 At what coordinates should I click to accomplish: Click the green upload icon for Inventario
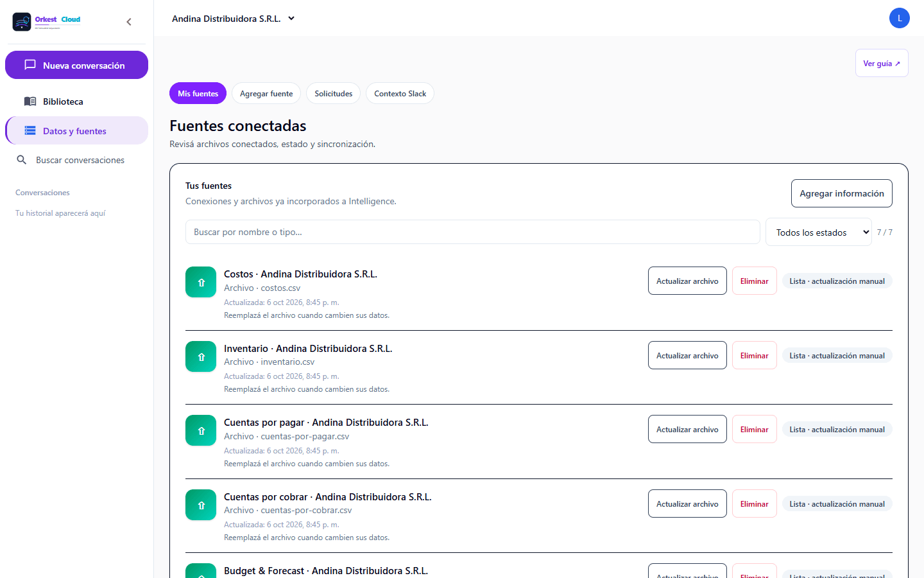point(201,356)
